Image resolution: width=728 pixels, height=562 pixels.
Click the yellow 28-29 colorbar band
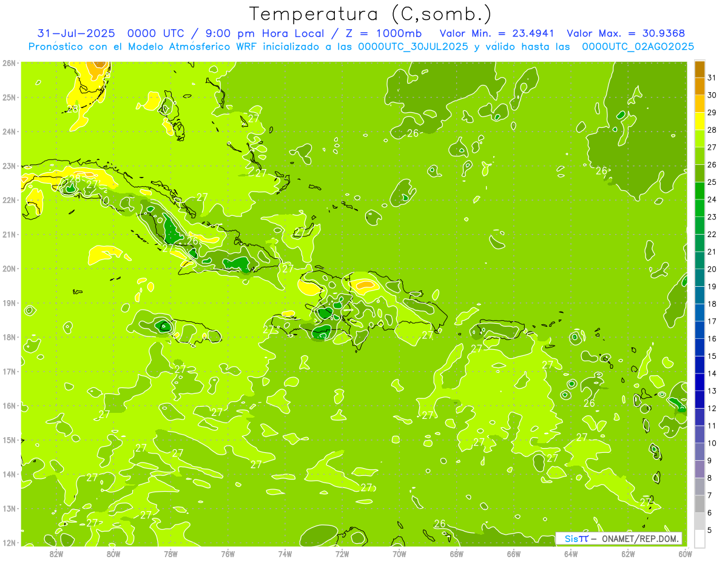pyautogui.click(x=699, y=121)
